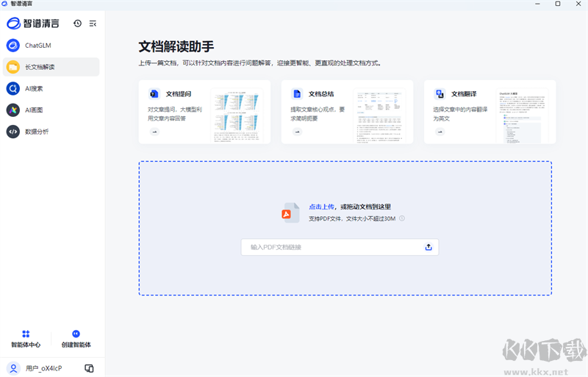Open 数据分析 in the sidebar
Screen dimensions: 588x377
tap(51, 132)
